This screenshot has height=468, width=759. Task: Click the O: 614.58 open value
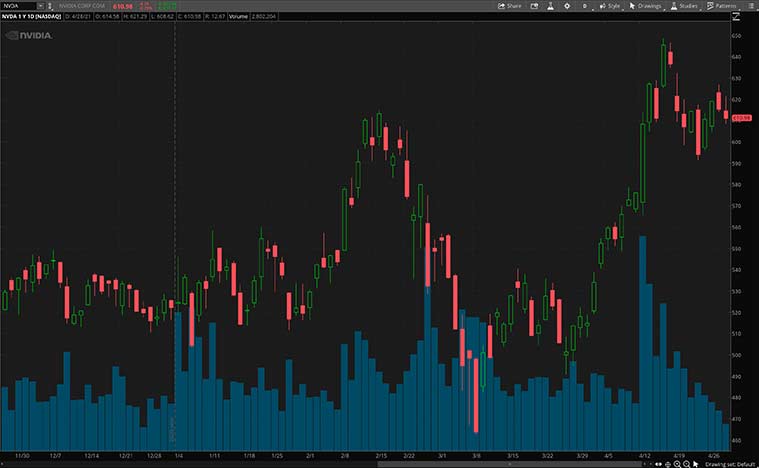106,16
